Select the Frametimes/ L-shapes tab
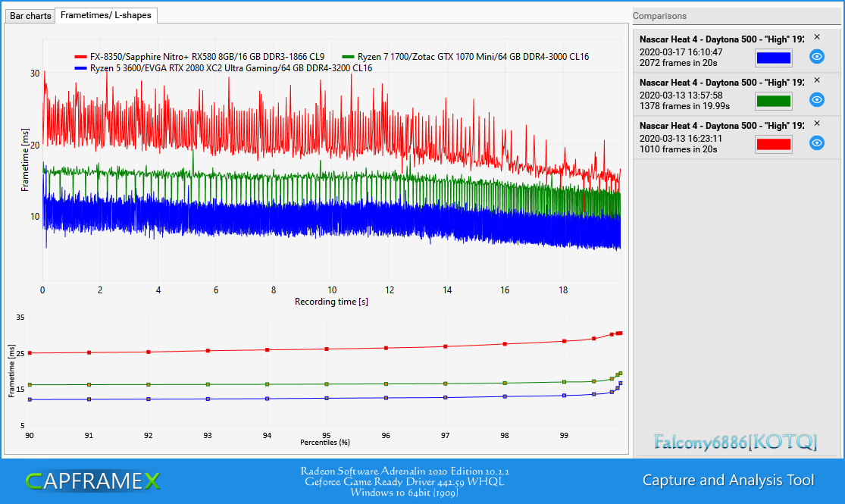845x504 pixels. coord(105,15)
